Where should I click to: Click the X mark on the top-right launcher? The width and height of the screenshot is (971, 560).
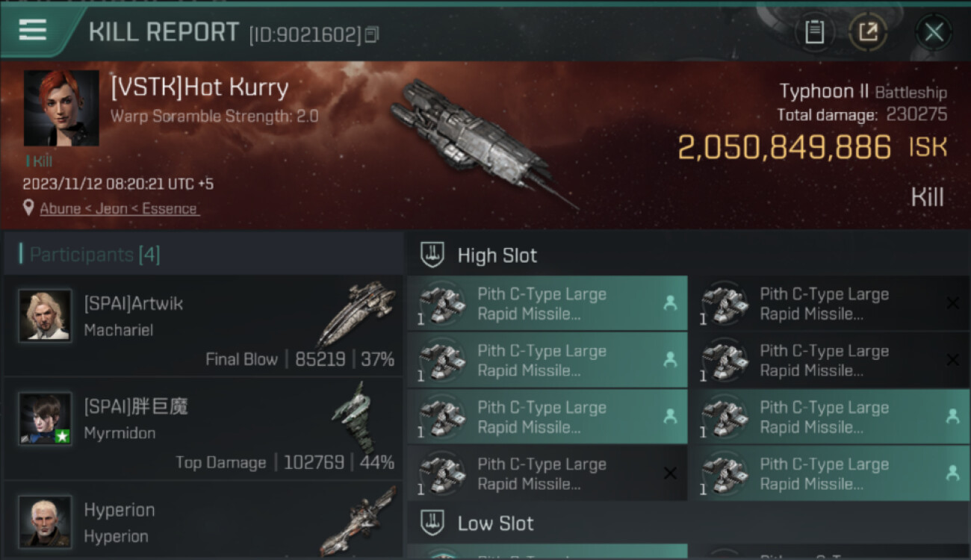tap(952, 303)
